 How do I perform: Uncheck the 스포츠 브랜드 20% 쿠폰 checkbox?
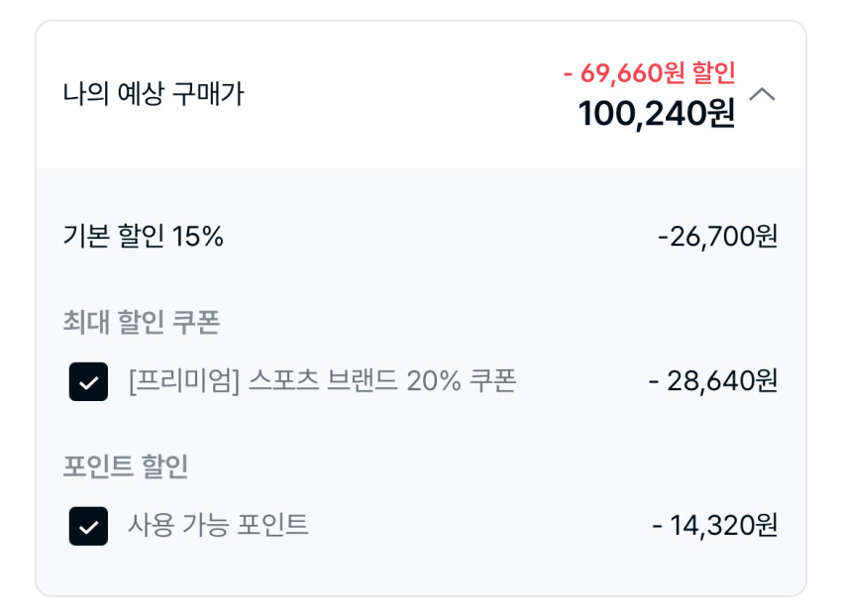coord(88,382)
